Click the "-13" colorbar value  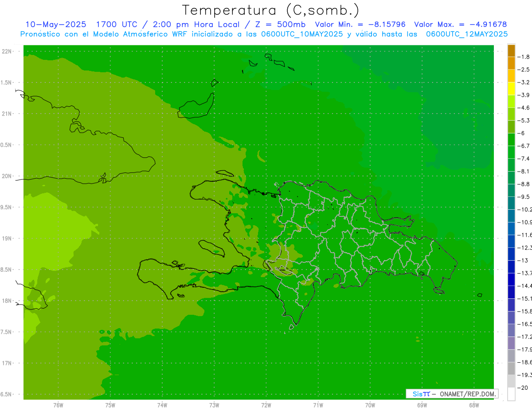tap(523, 260)
